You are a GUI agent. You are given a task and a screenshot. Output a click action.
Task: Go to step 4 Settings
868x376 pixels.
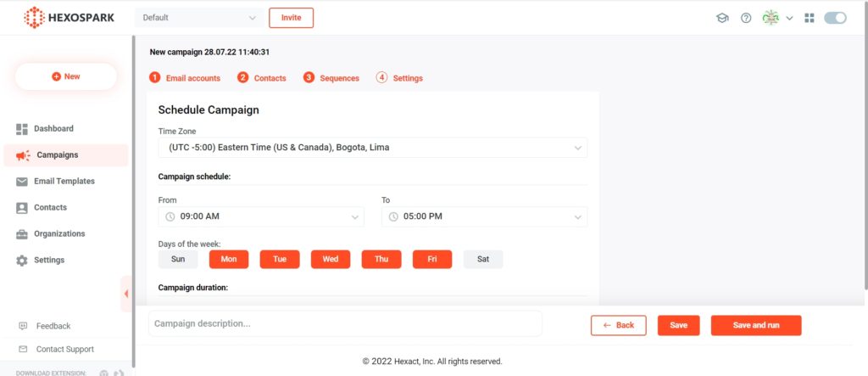tap(400, 78)
